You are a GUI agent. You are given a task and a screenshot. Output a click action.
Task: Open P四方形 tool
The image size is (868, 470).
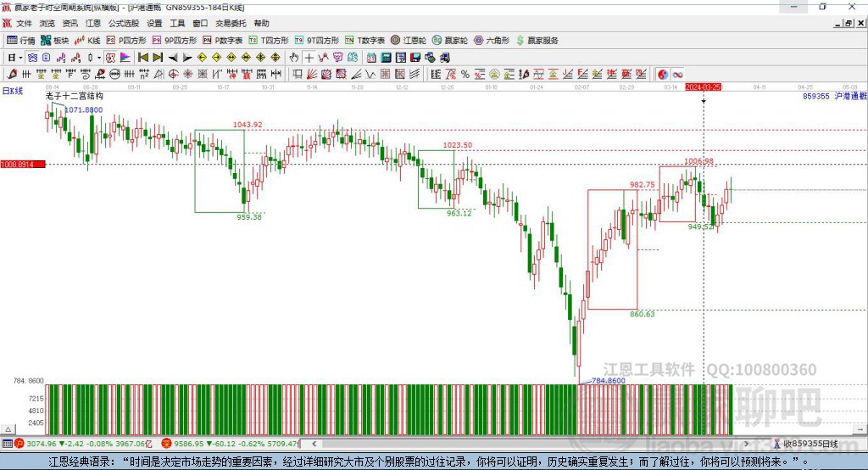pyautogui.click(x=126, y=41)
